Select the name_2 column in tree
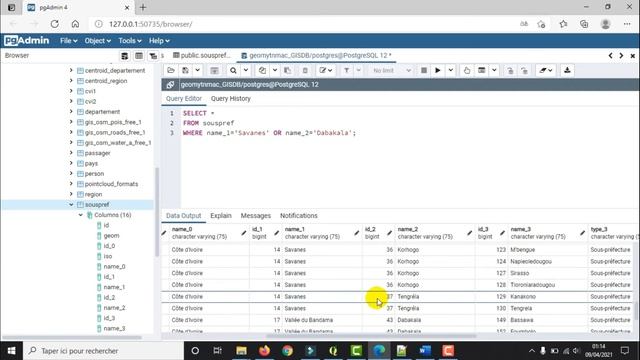The image size is (640, 360). tap(114, 308)
